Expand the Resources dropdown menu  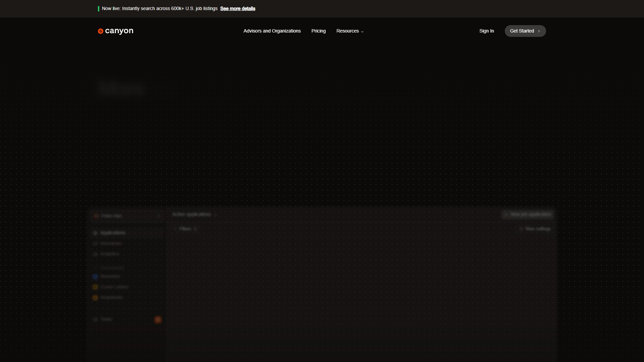click(350, 31)
